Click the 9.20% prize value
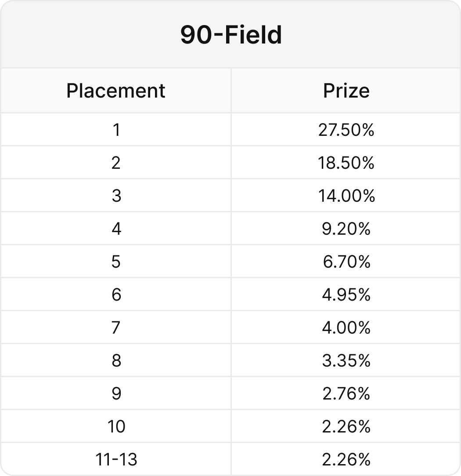 tap(346, 229)
